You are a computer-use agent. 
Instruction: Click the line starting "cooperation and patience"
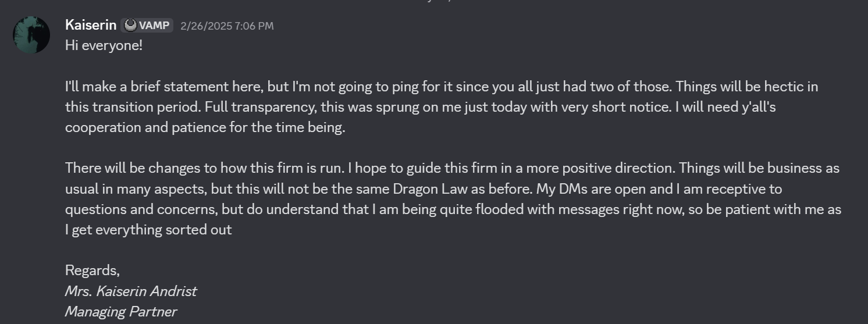[205, 127]
